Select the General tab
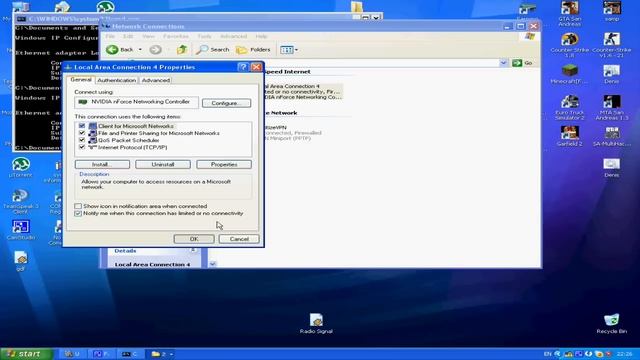 [x=81, y=80]
